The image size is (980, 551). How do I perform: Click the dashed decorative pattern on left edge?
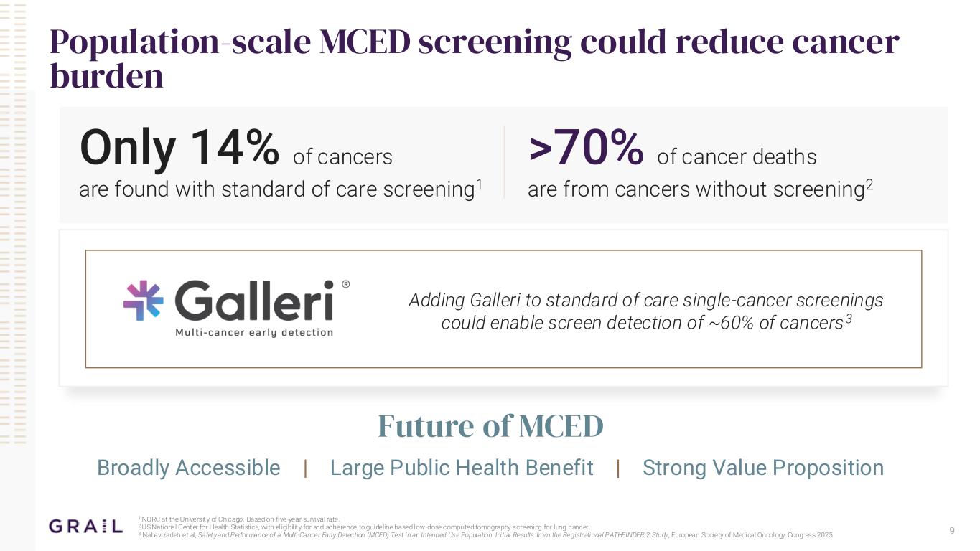pos(13,215)
